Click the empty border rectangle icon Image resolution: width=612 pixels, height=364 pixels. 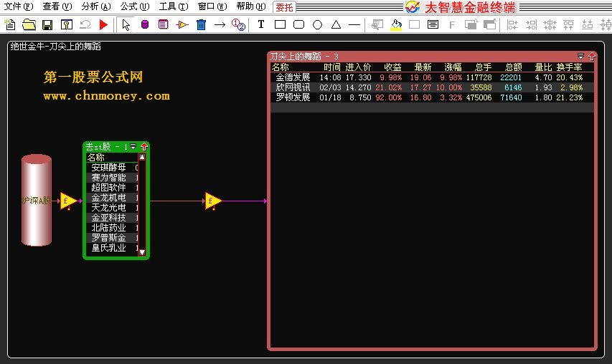click(x=414, y=25)
